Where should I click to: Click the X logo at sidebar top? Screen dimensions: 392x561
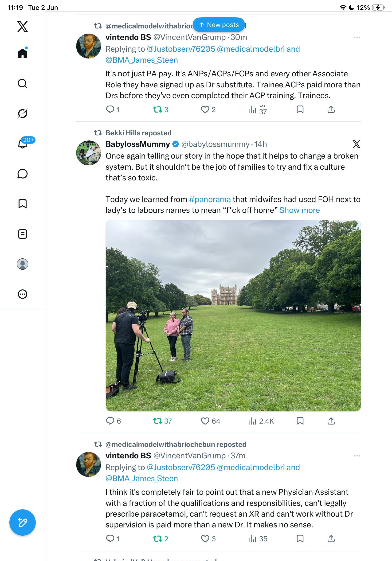[23, 26]
